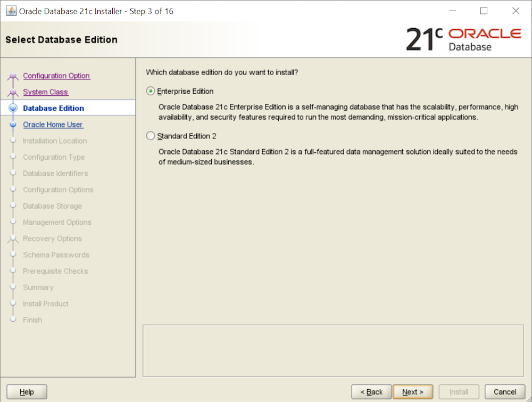The height and width of the screenshot is (402, 532).
Task: Click the empty message box area
Action: coord(333,350)
